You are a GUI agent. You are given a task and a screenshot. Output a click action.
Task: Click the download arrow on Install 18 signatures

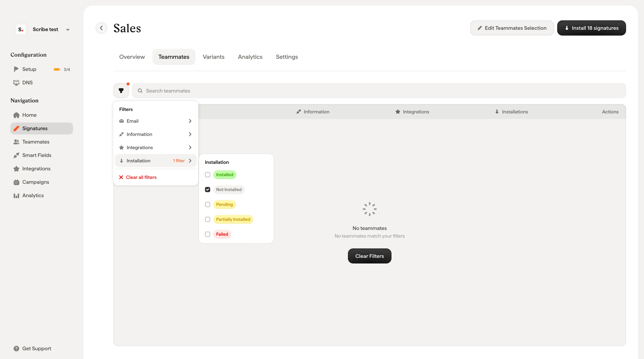pyautogui.click(x=567, y=28)
